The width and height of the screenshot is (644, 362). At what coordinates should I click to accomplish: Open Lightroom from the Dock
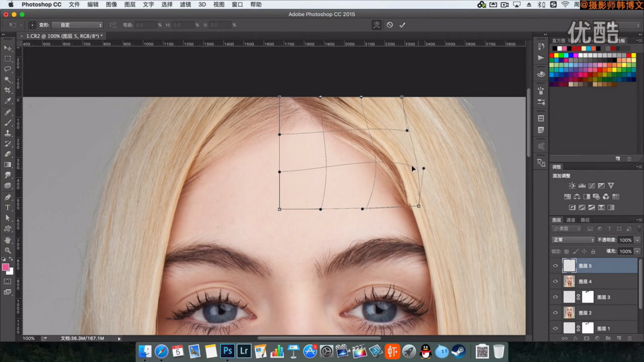[244, 351]
